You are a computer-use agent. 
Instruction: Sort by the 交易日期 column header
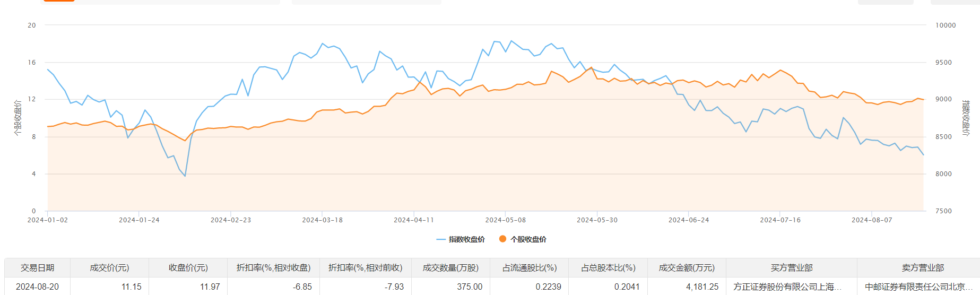37,268
